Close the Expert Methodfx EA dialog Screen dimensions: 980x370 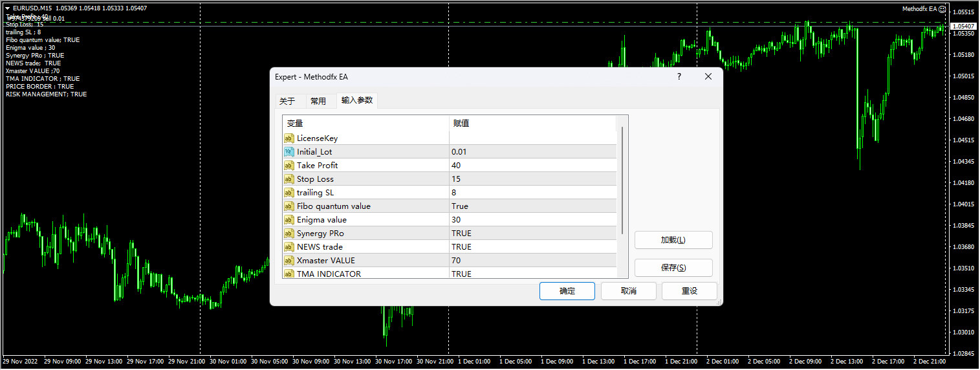pos(708,76)
